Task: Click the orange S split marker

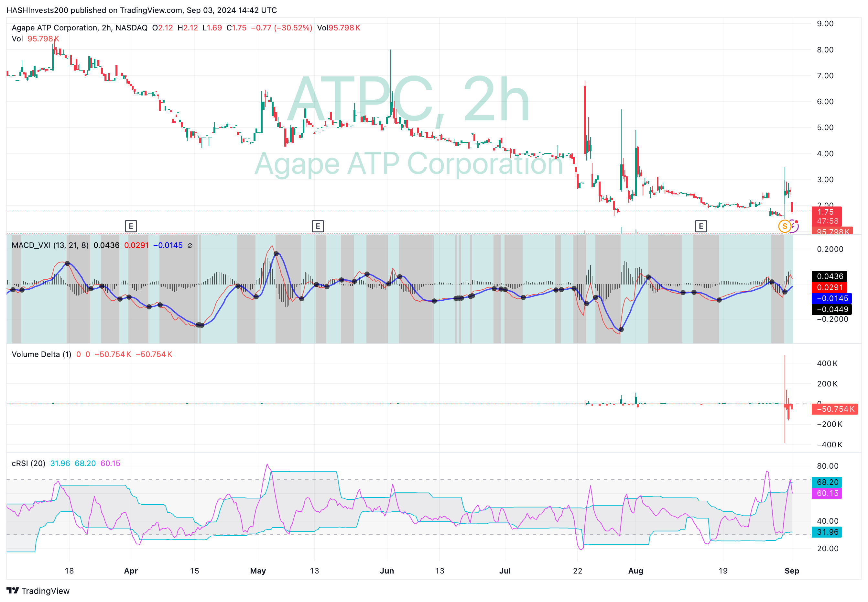Action: [785, 226]
